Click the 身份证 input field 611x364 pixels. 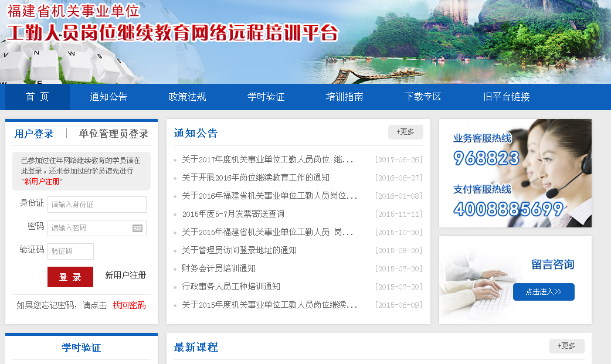click(x=97, y=205)
